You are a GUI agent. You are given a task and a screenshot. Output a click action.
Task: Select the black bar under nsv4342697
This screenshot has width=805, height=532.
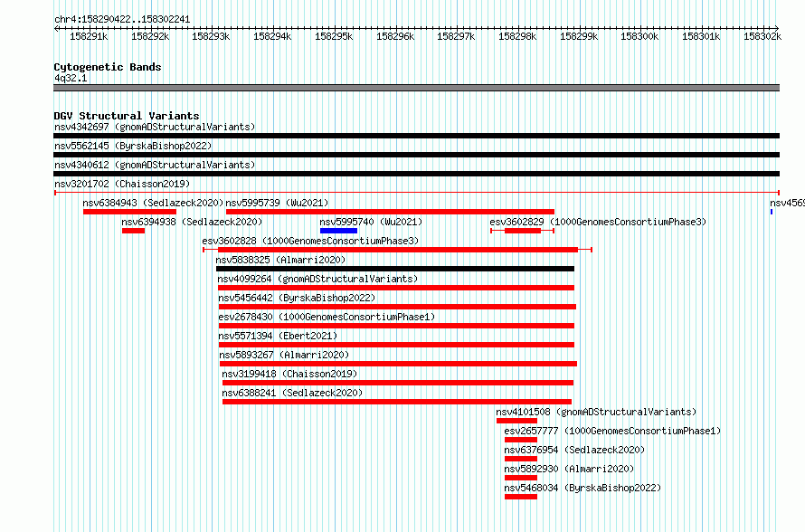point(416,136)
